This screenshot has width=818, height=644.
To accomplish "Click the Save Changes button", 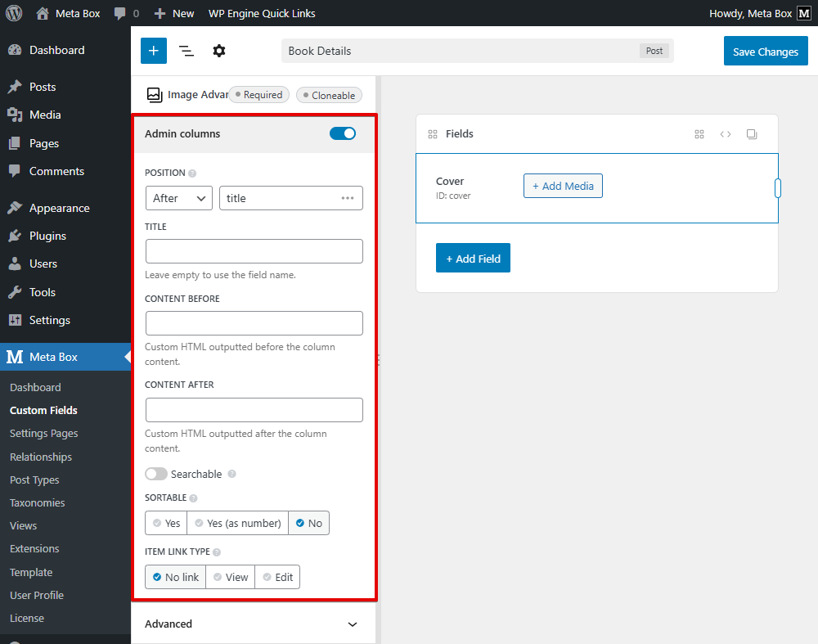I will pos(766,51).
